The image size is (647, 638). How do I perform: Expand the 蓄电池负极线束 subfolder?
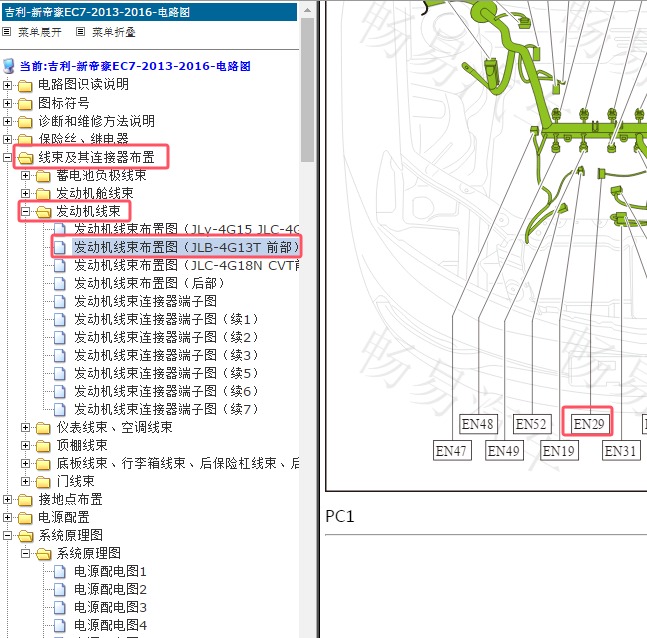click(x=26, y=175)
